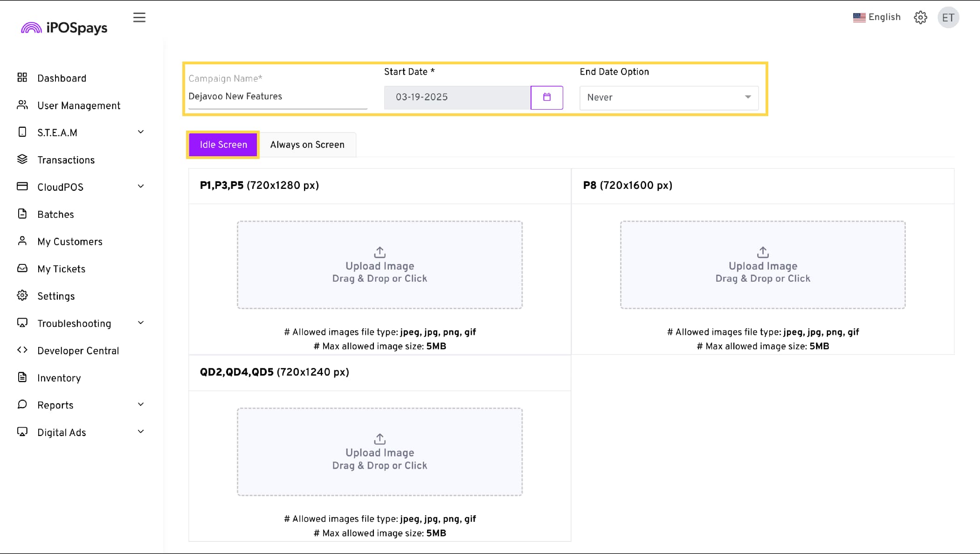Image resolution: width=980 pixels, height=554 pixels.
Task: Click the hamburger menu icon
Action: coord(139,18)
